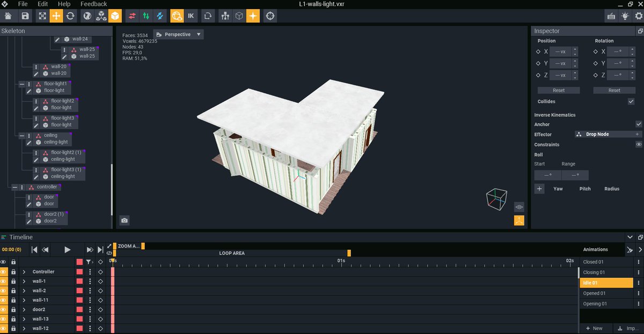
Task: Open the Feedback menu
Action: coord(94,4)
